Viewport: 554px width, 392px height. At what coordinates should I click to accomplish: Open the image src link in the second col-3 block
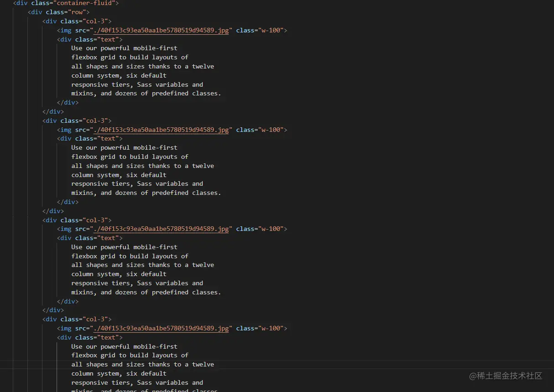[x=161, y=130]
